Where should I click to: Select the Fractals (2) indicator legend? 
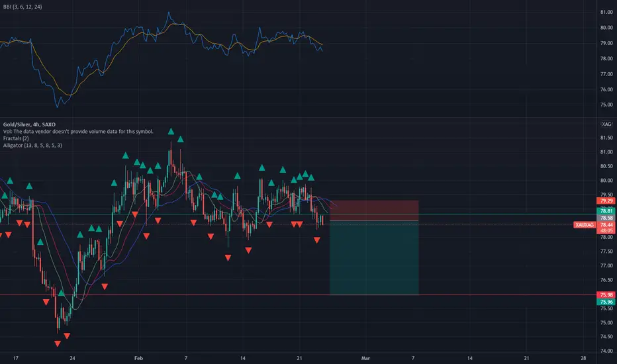[x=16, y=138]
